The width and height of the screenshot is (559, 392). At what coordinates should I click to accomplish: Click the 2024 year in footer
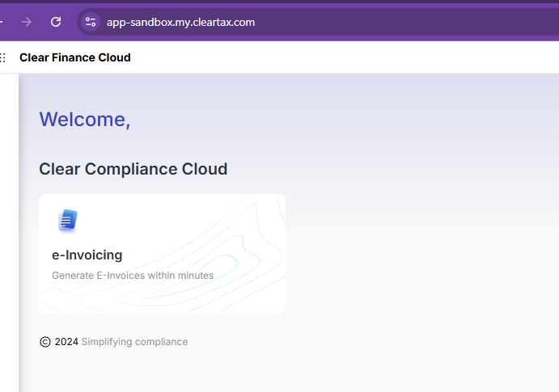(x=66, y=342)
